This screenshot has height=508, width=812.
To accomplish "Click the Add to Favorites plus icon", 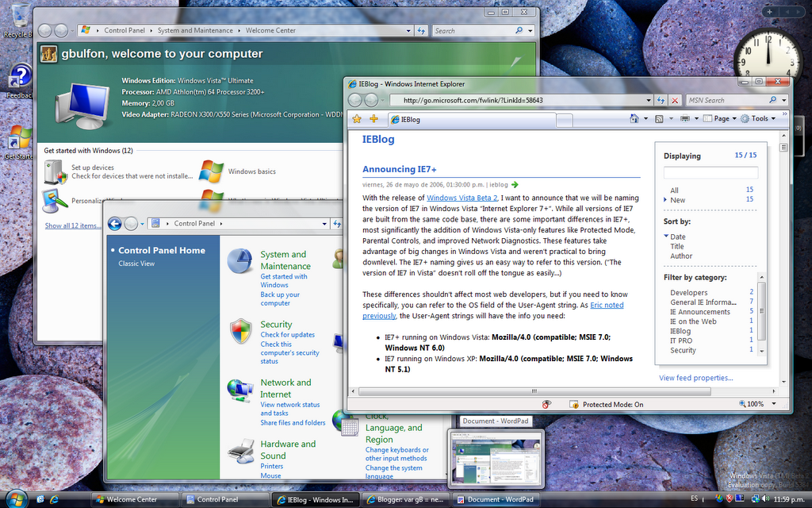I will [374, 119].
